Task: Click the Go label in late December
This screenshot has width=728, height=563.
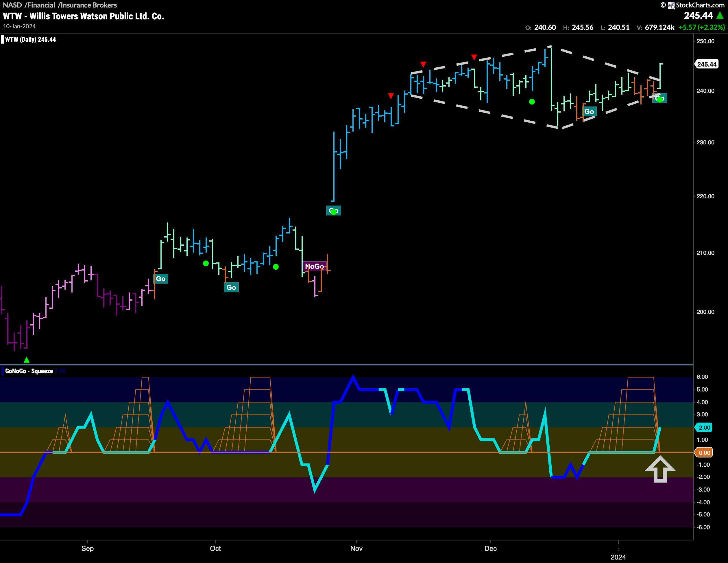Action: [589, 112]
